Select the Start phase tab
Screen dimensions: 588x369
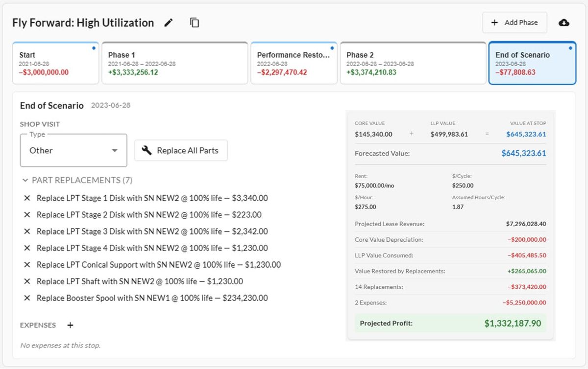[55, 63]
